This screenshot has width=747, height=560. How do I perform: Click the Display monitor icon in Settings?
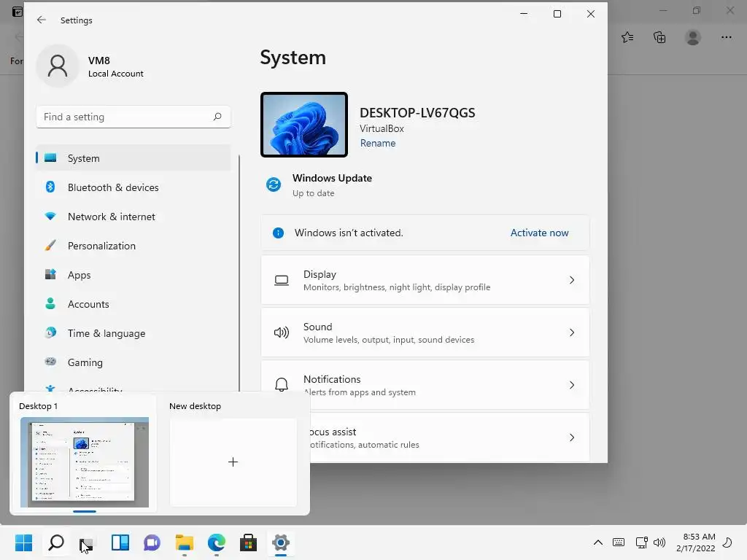282,281
